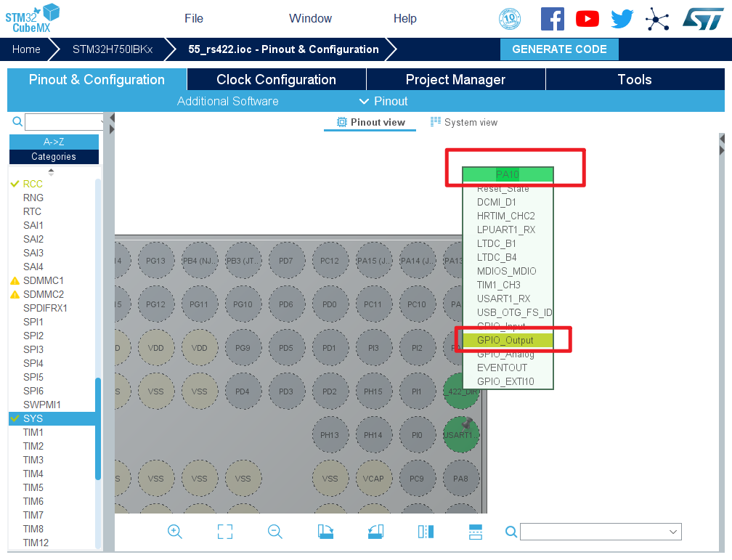The height and width of the screenshot is (560, 732).
Task: Click the zoom in magnifier icon
Action: [x=174, y=532]
